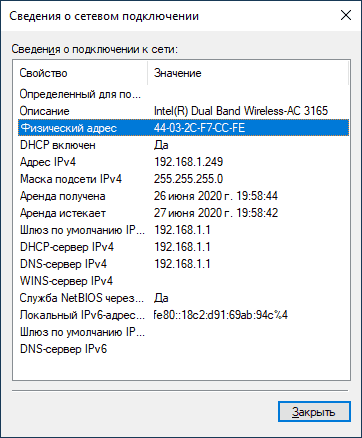Select the Описание property row

(183, 111)
